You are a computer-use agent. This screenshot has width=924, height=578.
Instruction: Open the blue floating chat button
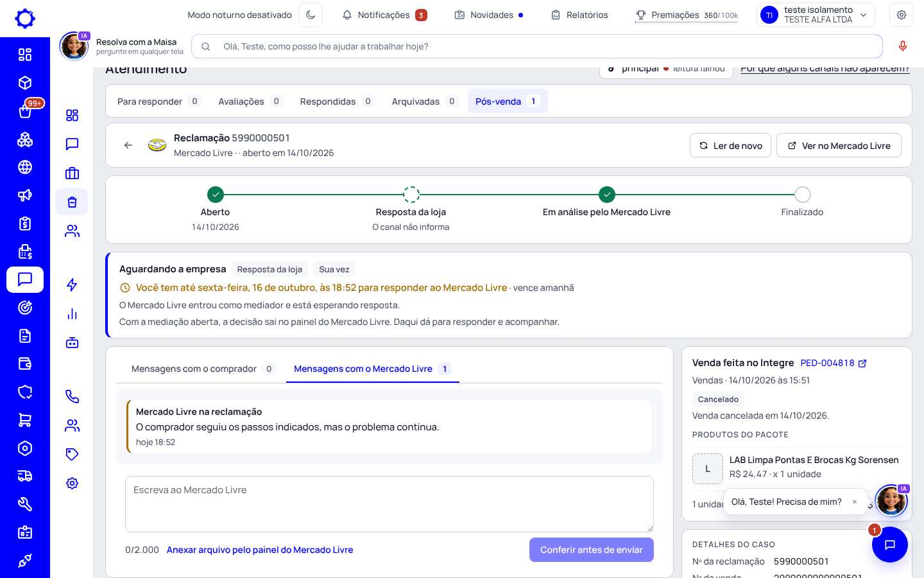click(x=890, y=545)
